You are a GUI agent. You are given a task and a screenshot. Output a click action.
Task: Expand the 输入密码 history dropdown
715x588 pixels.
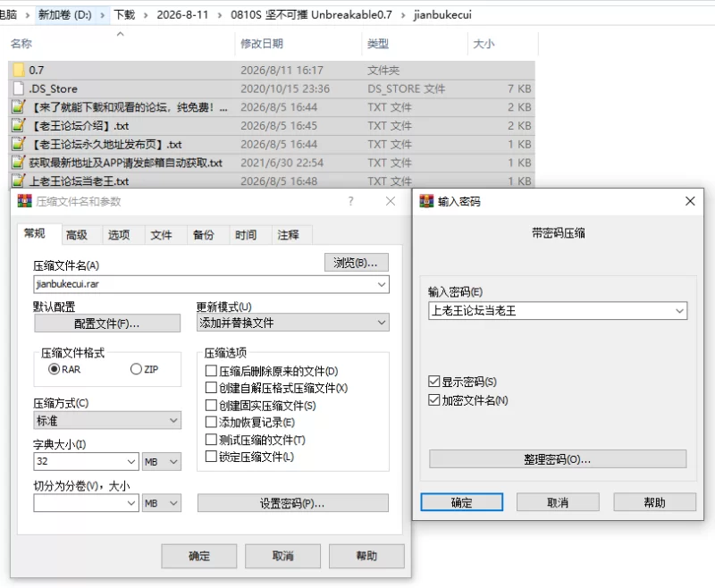(679, 311)
